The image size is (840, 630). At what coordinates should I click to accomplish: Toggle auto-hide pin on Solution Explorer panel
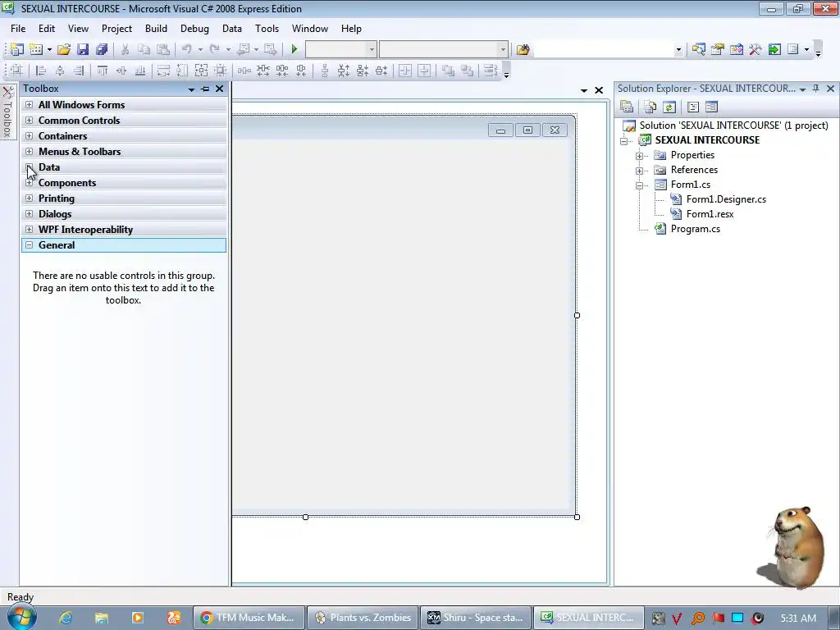[x=816, y=89]
